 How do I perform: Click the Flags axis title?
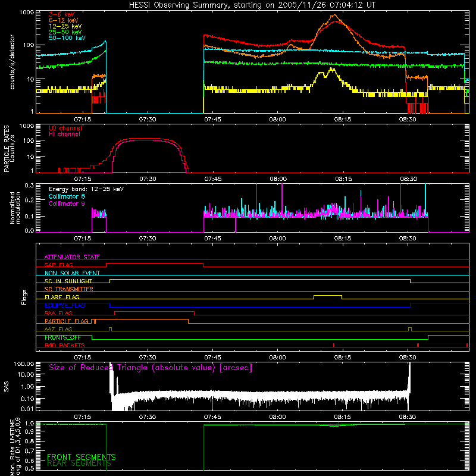(24, 297)
